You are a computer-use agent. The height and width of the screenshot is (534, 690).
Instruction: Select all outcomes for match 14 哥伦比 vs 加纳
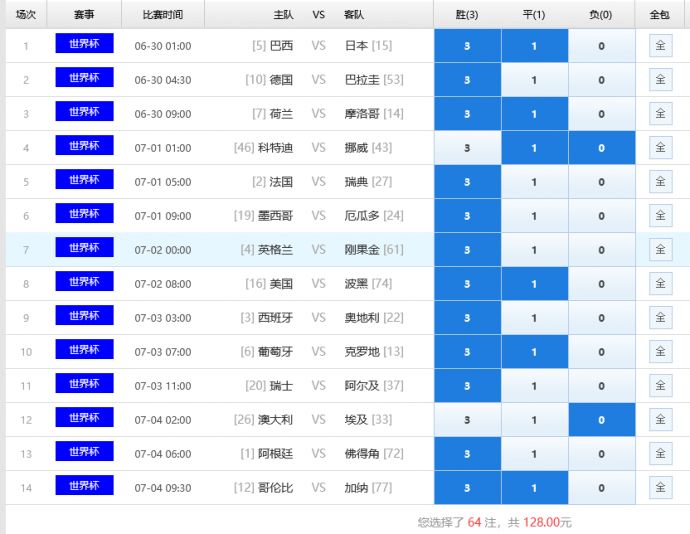(661, 488)
